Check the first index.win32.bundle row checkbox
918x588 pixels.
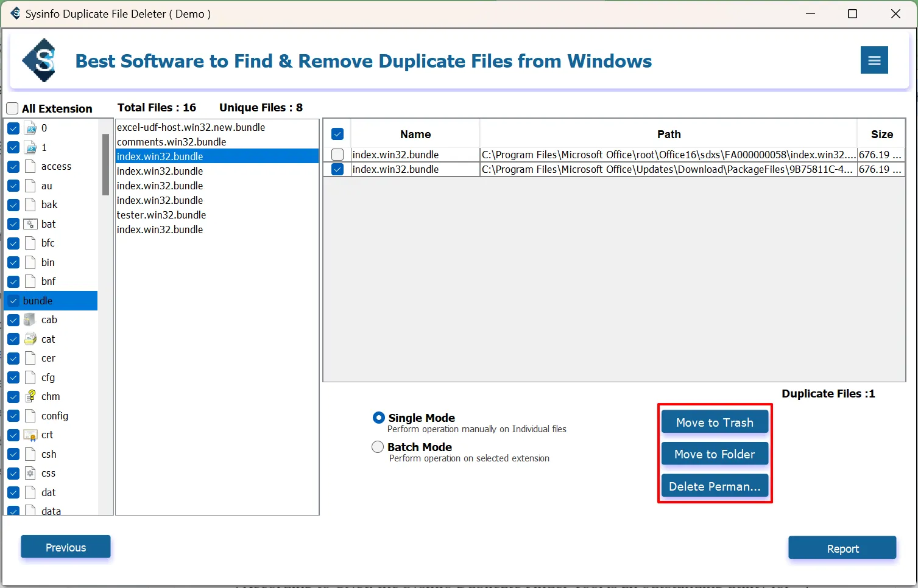click(337, 155)
